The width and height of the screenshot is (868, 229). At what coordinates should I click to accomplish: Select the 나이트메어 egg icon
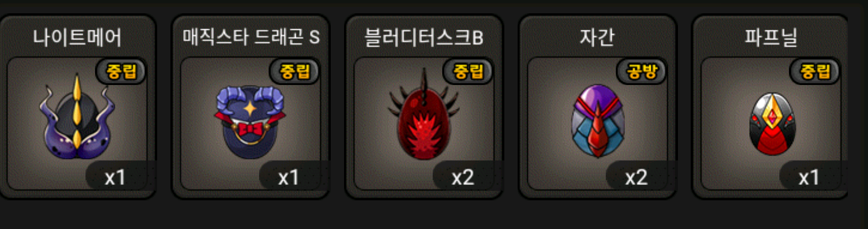[x=77, y=117]
